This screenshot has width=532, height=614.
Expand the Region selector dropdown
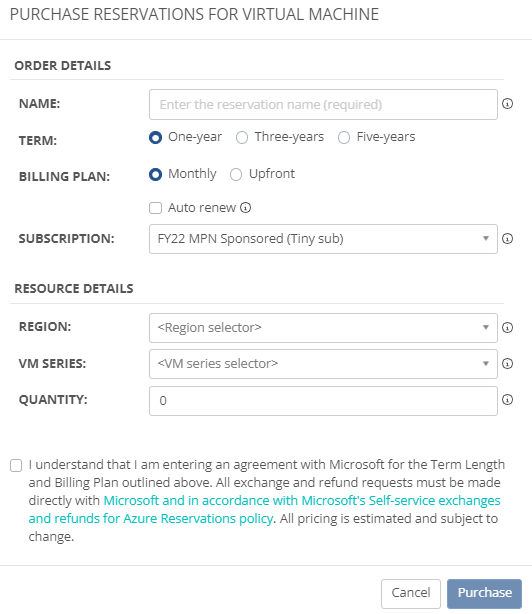click(323, 328)
